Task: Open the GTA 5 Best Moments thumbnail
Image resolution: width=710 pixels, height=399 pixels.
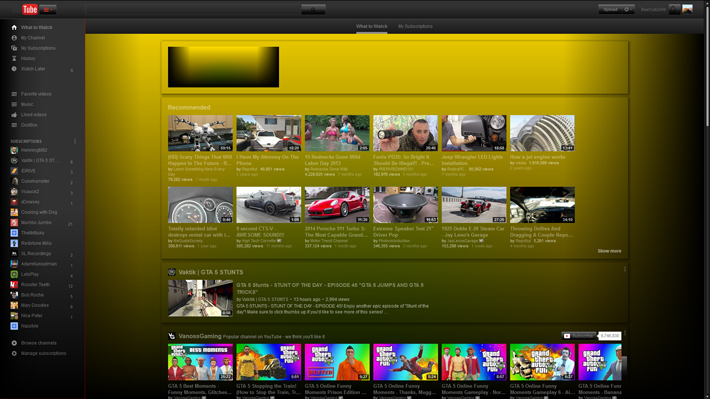Action: coord(200,362)
